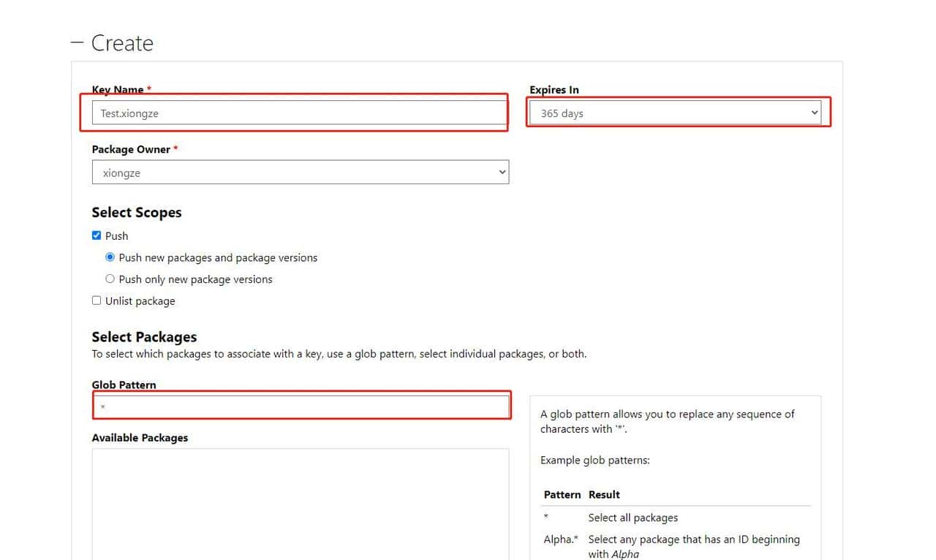This screenshot has width=936, height=560.
Task: Click the Expires In label
Action: [x=554, y=90]
